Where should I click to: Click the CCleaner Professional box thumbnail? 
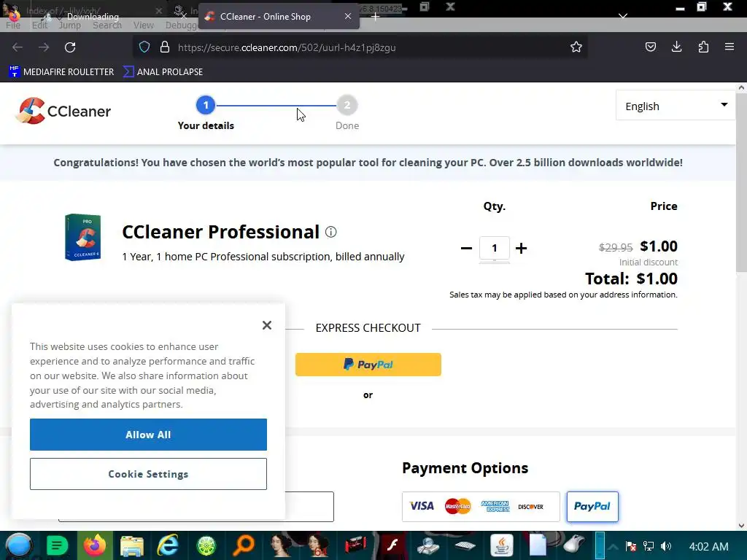(83, 237)
